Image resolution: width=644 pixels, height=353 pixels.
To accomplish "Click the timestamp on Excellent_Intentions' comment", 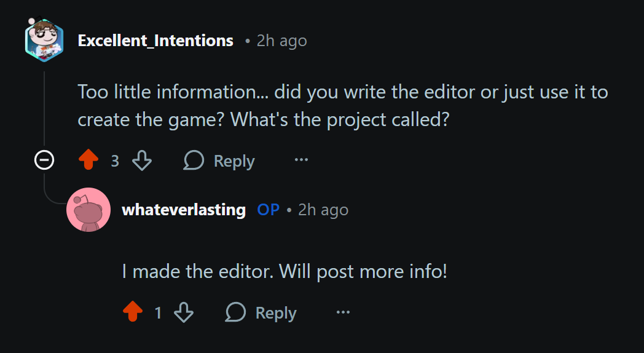I will coord(281,41).
